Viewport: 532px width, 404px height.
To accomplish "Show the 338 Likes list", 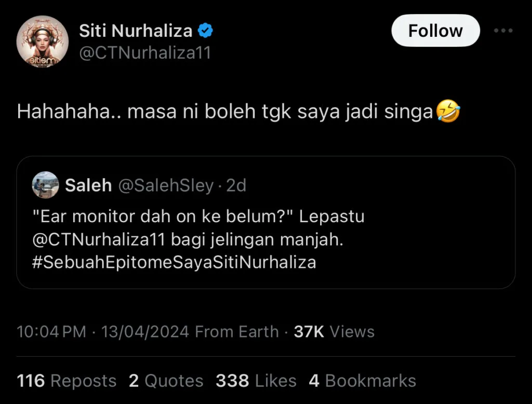I will pyautogui.click(x=256, y=381).
